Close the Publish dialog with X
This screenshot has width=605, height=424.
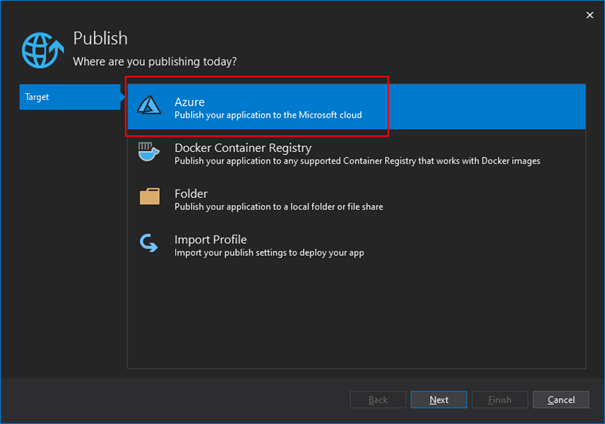pyautogui.click(x=590, y=15)
